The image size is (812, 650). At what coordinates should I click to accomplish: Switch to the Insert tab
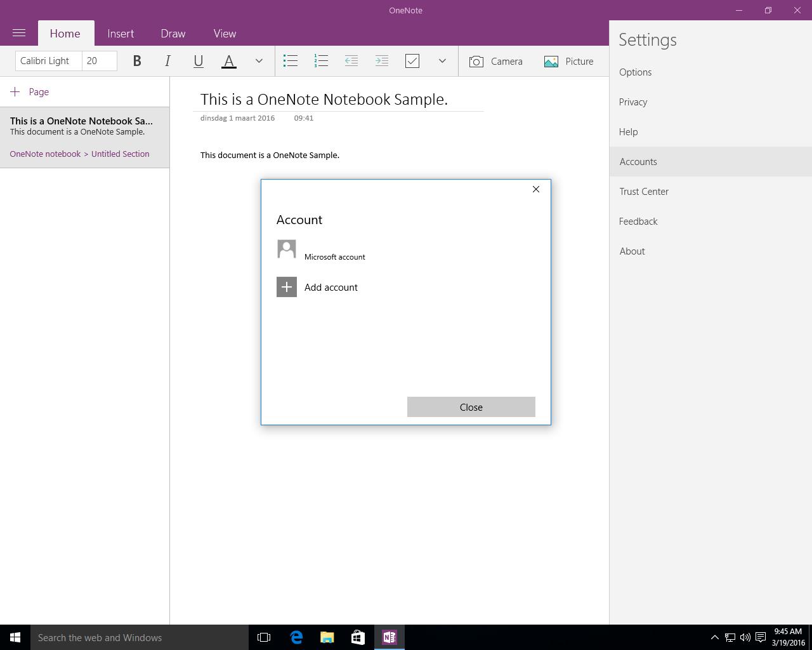[121, 34]
